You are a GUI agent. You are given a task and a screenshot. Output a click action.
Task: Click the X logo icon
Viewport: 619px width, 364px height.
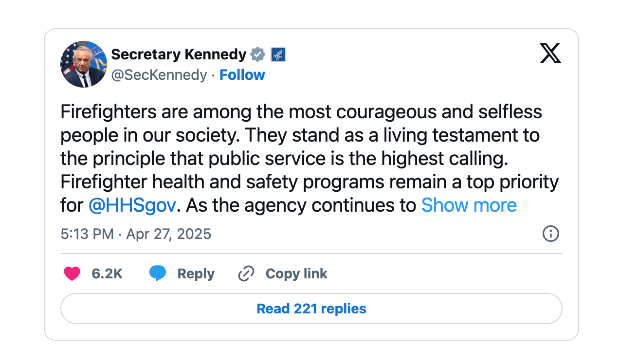[x=550, y=53]
